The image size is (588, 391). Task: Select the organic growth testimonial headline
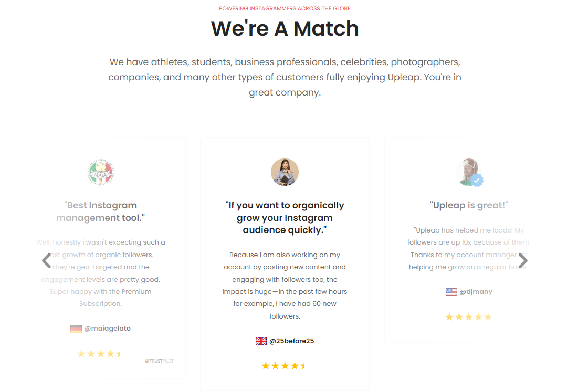(285, 217)
